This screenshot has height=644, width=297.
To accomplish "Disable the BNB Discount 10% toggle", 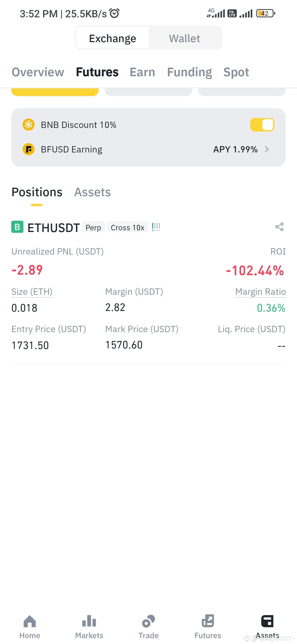I will 262,125.
